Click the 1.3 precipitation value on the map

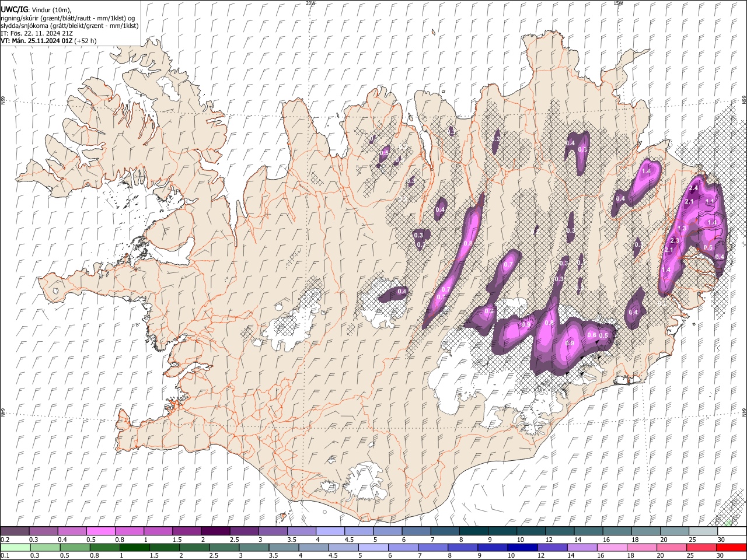(681, 229)
